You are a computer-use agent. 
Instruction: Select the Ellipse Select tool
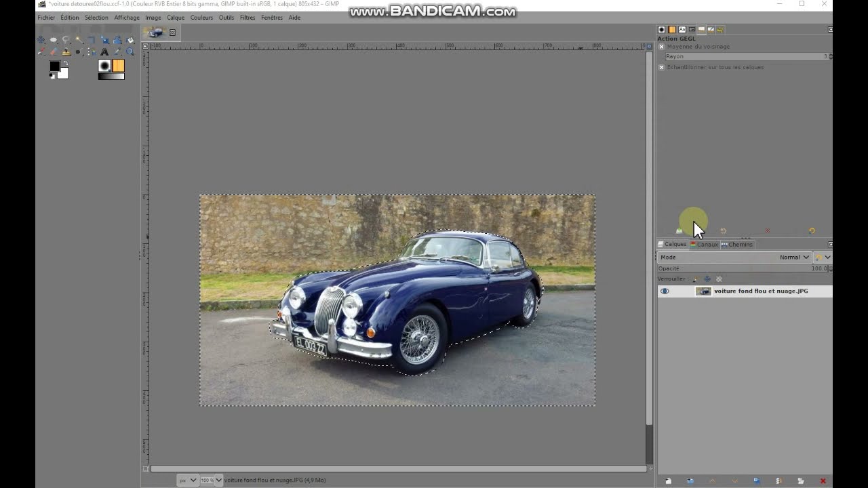tap(54, 39)
